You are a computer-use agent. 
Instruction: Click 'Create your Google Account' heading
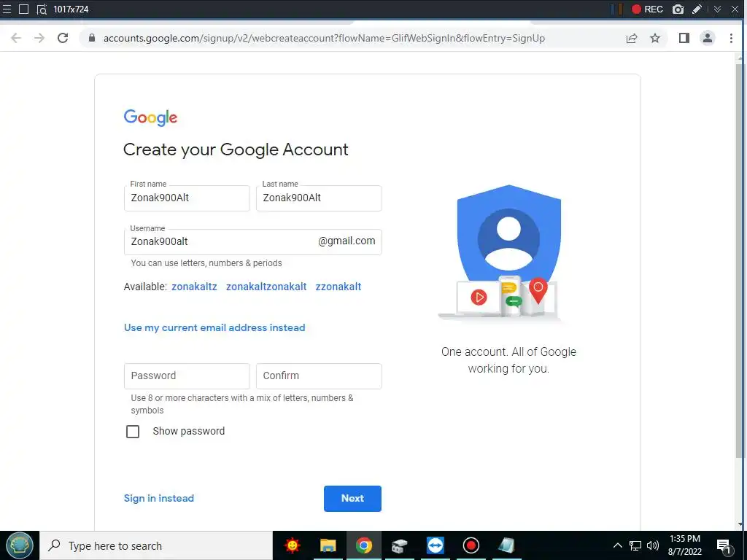236,149
